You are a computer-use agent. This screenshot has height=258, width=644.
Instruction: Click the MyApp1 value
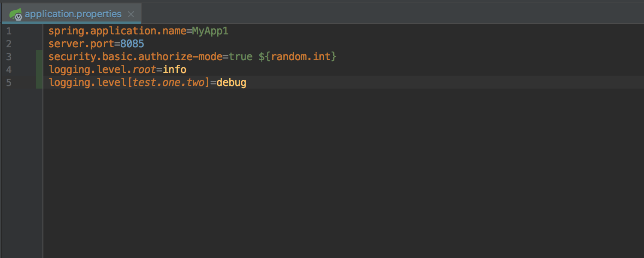coord(210,31)
